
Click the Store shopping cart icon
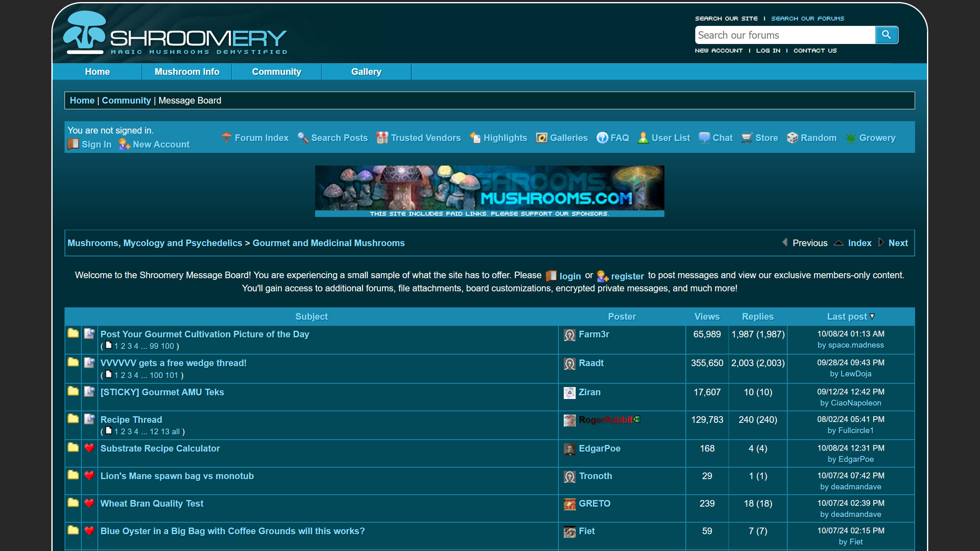point(747,138)
